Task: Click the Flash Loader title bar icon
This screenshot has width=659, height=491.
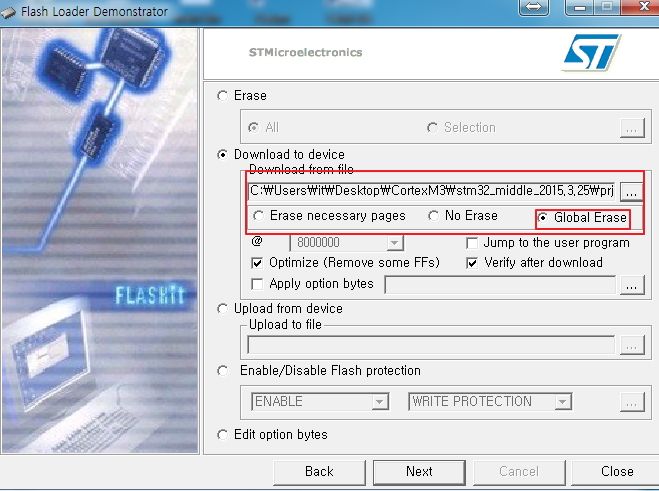Action: tap(8, 12)
